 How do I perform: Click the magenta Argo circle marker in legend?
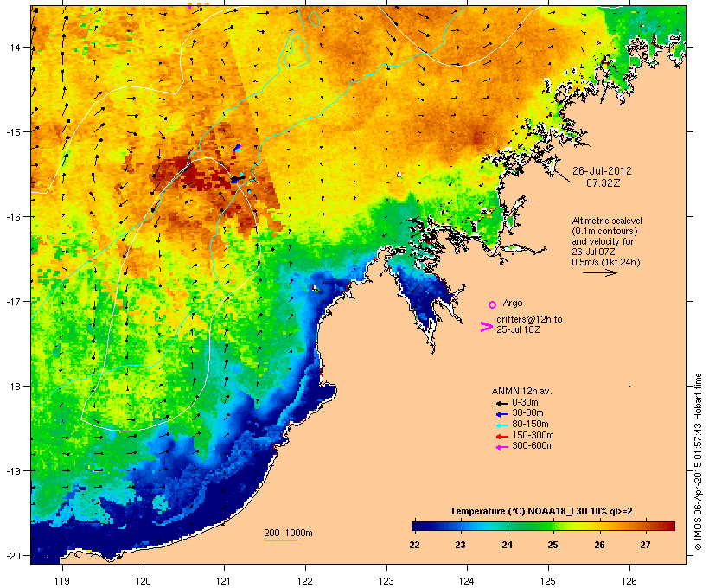[x=493, y=304]
